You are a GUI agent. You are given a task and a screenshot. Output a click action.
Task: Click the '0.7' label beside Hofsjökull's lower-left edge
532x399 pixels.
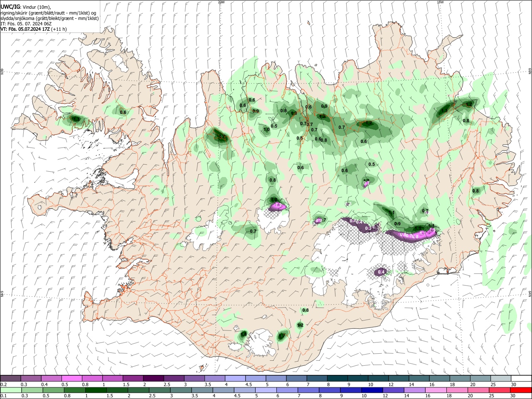[253, 231]
